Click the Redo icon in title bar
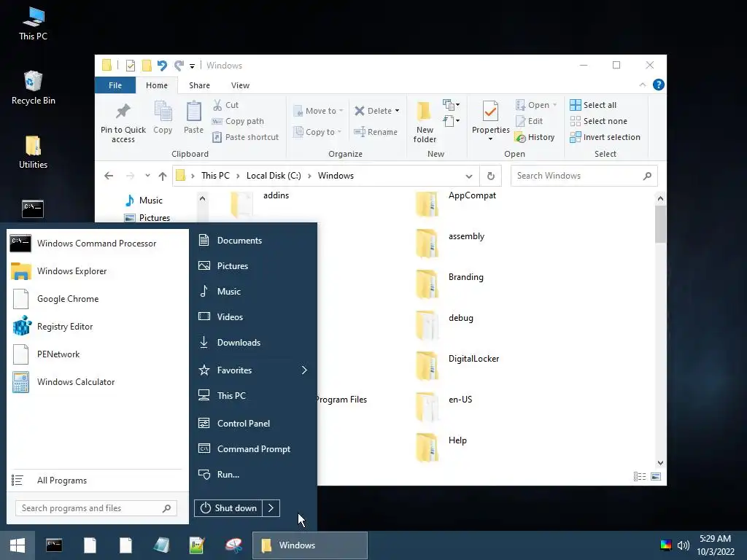 coord(179,65)
